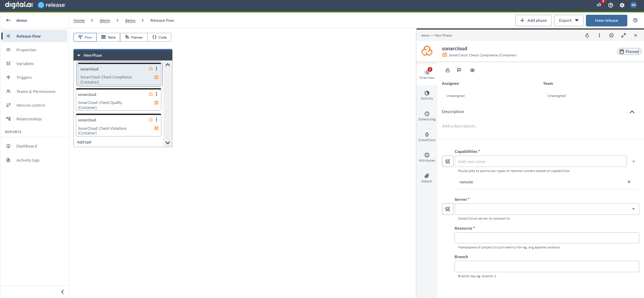
Task: Switch to Code view
Action: click(x=159, y=37)
